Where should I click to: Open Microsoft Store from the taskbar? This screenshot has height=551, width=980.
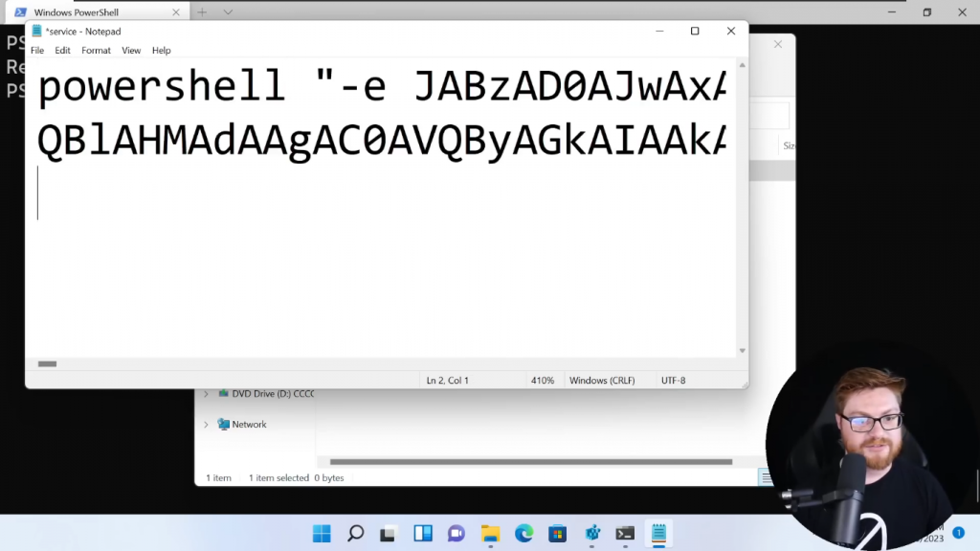[x=558, y=534]
